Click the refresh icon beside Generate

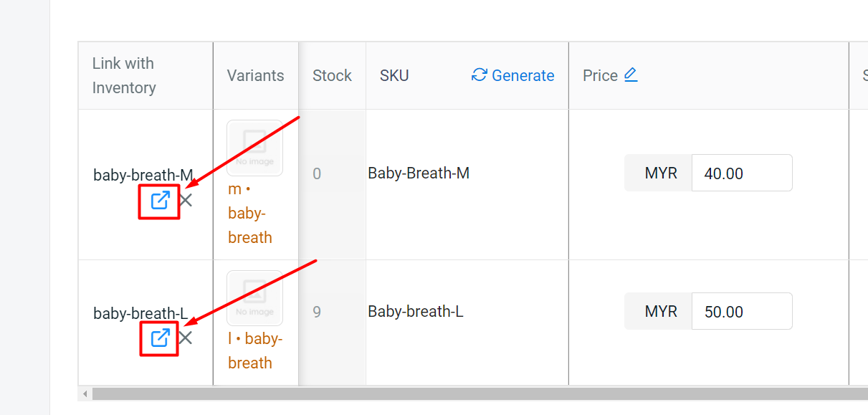(479, 75)
